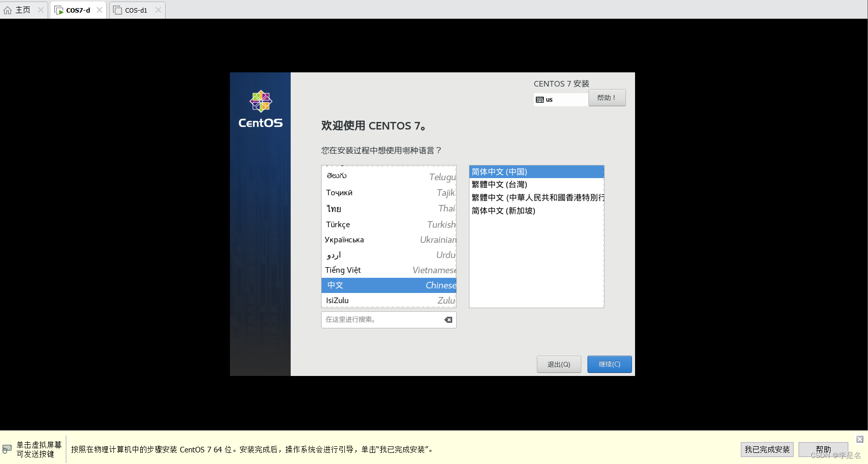Switch to the COS-d1 tab
The height and width of the screenshot is (464, 868).
[136, 10]
